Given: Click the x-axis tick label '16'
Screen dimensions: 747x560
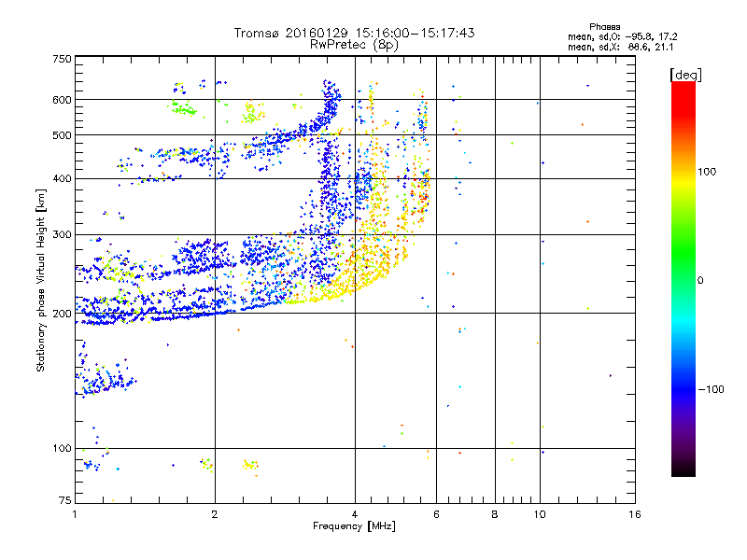Looking at the screenshot, I should (635, 514).
